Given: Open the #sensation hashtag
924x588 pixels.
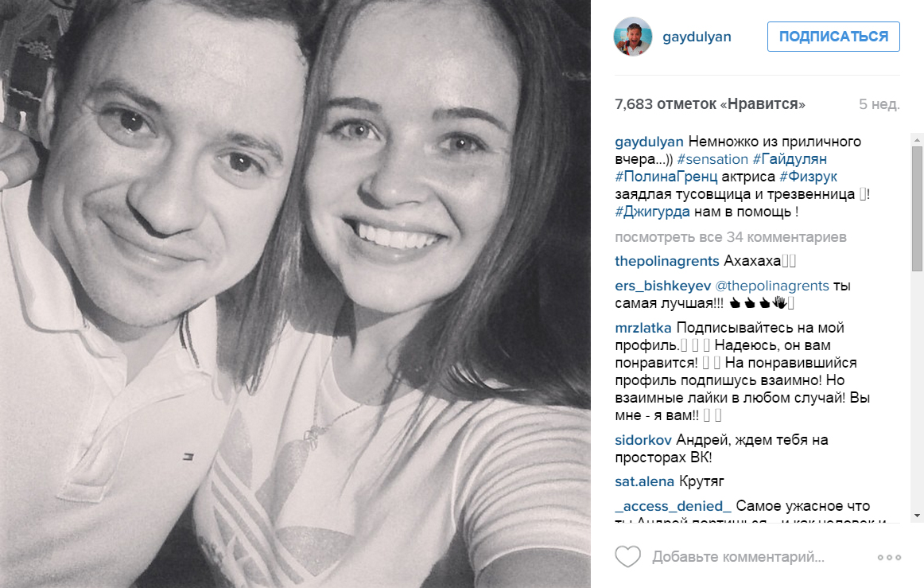Looking at the screenshot, I should [x=712, y=159].
